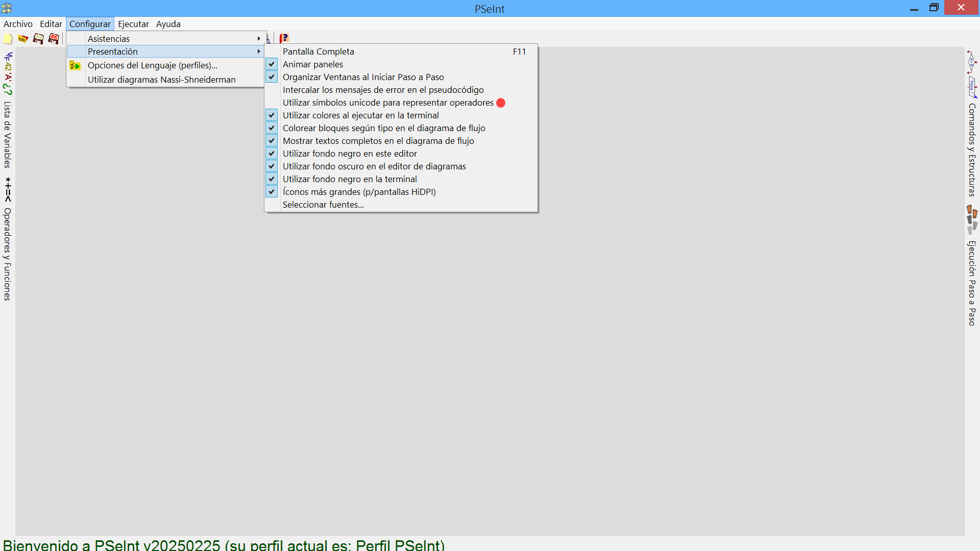The image size is (980, 551).
Task: Enable Utilizar símbolos unicode para representar operadores
Action: point(388,103)
